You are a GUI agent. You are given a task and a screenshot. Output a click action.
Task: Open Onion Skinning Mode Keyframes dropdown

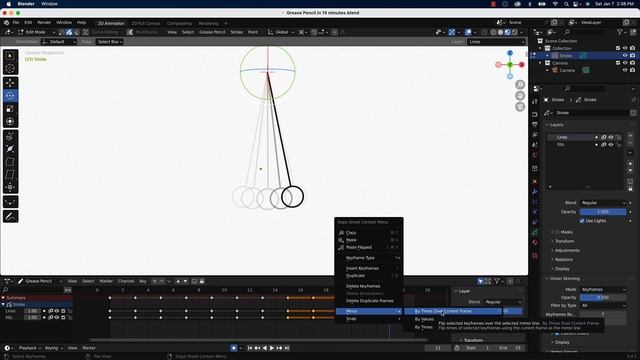[603, 289]
